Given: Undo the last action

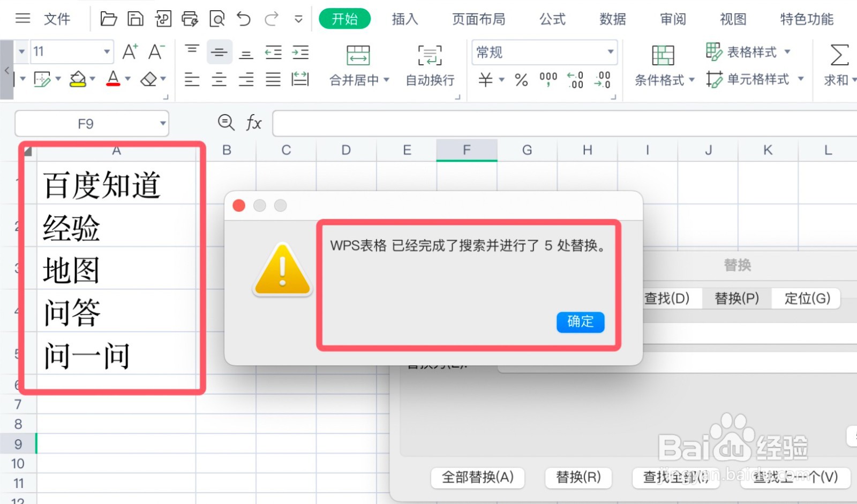Looking at the screenshot, I should pyautogui.click(x=244, y=19).
